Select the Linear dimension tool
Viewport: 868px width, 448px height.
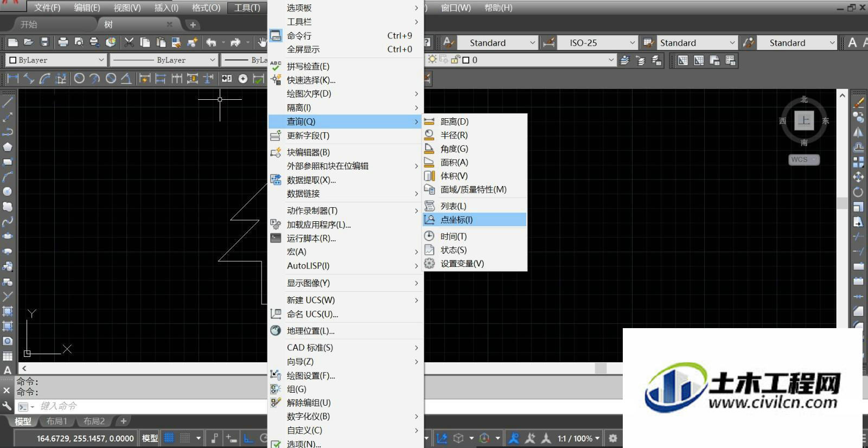coord(13,79)
